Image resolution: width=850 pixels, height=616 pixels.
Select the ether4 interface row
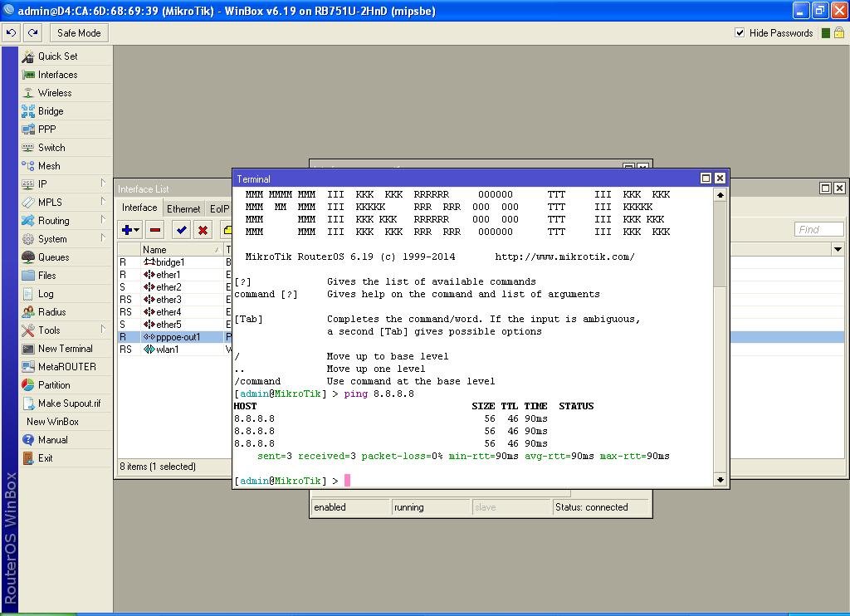click(x=174, y=312)
